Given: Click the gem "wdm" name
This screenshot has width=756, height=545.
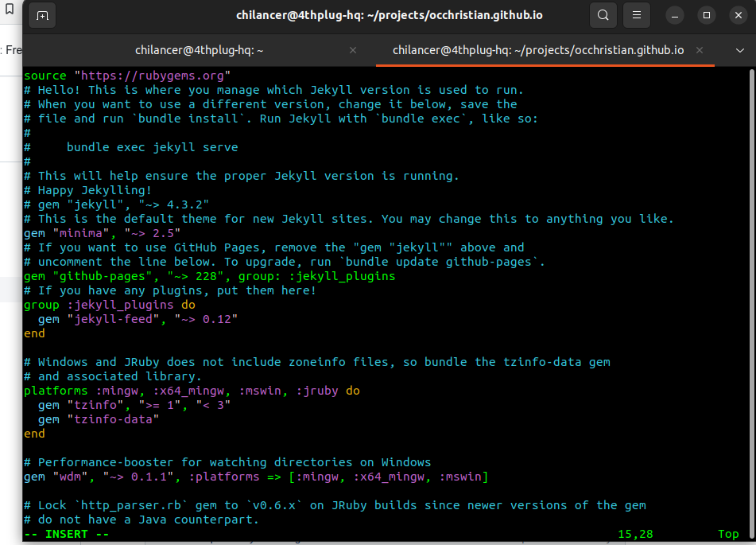Looking at the screenshot, I should coord(74,477).
